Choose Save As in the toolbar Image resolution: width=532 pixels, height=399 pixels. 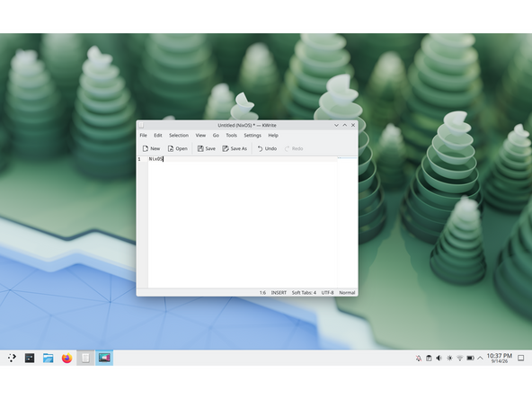pos(235,148)
